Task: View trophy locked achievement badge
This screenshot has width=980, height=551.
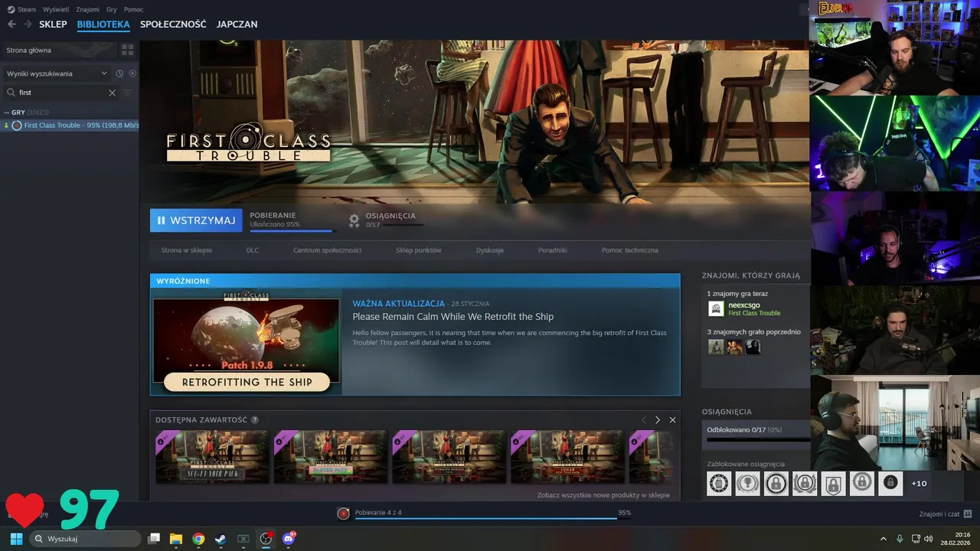Action: coord(747,483)
